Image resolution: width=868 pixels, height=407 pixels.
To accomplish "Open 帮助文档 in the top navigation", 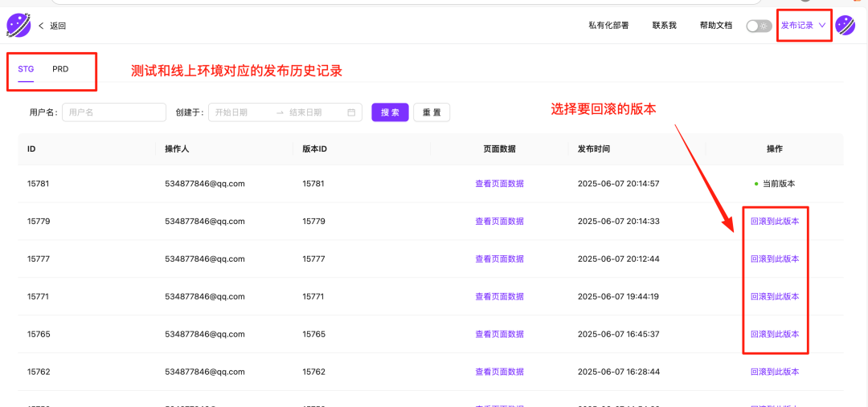I will [715, 26].
